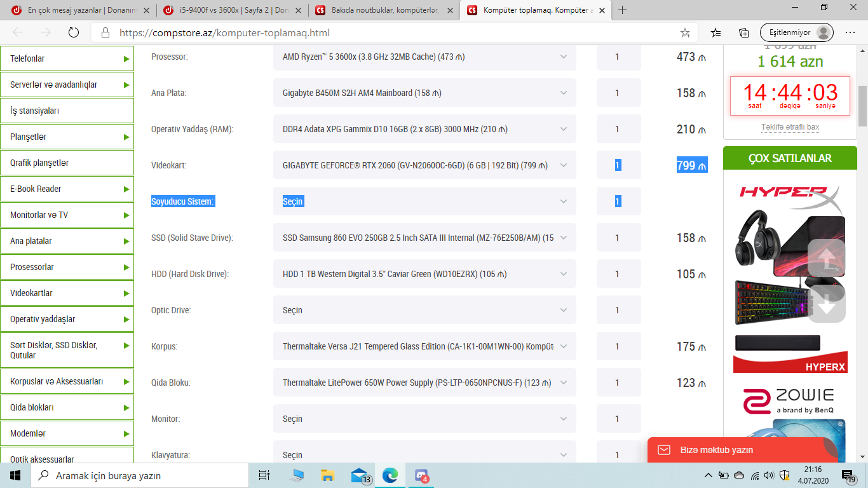This screenshot has height=488, width=868.
Task: Reload the compstore.az page
Action: (73, 32)
